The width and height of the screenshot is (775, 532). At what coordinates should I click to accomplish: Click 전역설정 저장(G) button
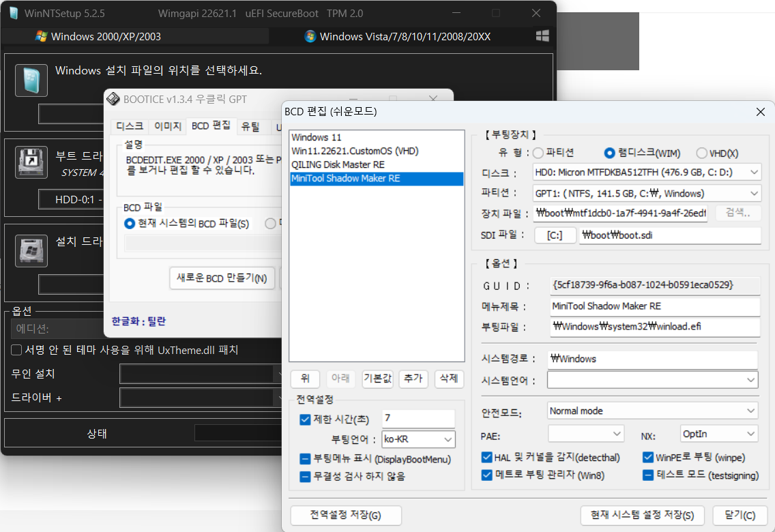point(345,515)
